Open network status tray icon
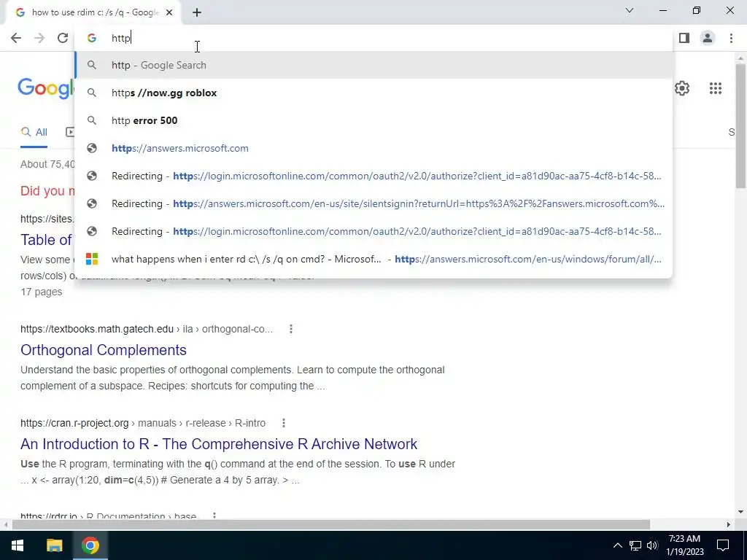This screenshot has height=560, width=747. [635, 545]
